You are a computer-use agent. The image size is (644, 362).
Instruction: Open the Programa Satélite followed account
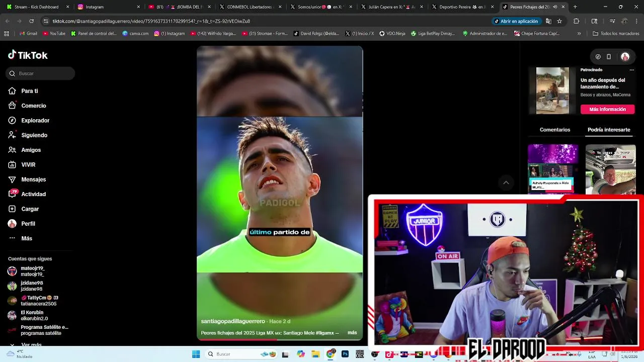[38, 330]
